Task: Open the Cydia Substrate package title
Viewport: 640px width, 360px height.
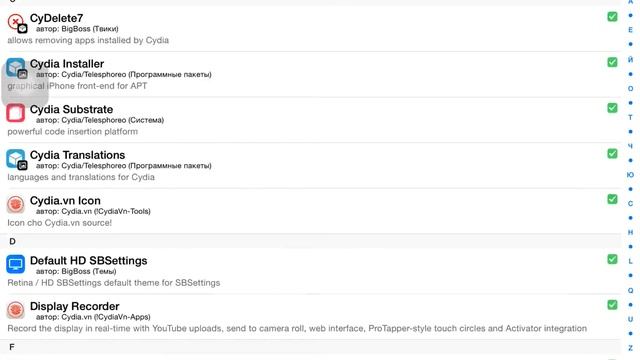Action: [x=71, y=109]
